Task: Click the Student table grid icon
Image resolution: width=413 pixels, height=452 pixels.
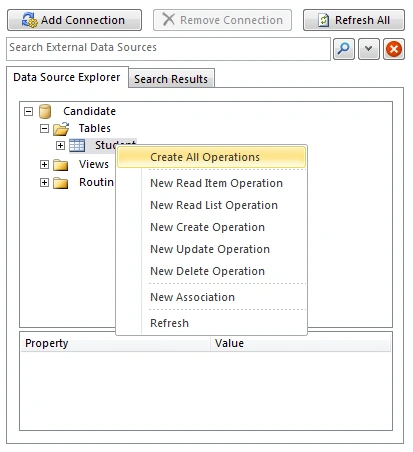Action: 77,145
